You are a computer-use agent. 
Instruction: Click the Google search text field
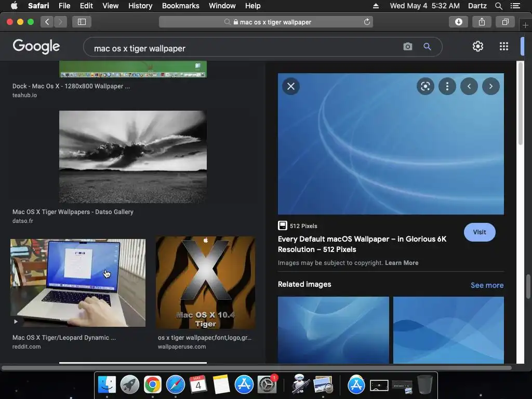pos(244,48)
